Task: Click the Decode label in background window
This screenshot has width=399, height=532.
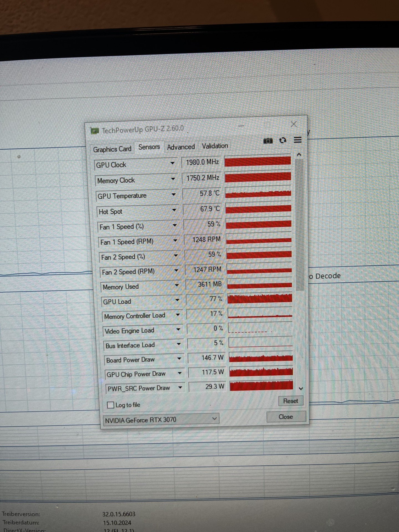Action: 328,276
